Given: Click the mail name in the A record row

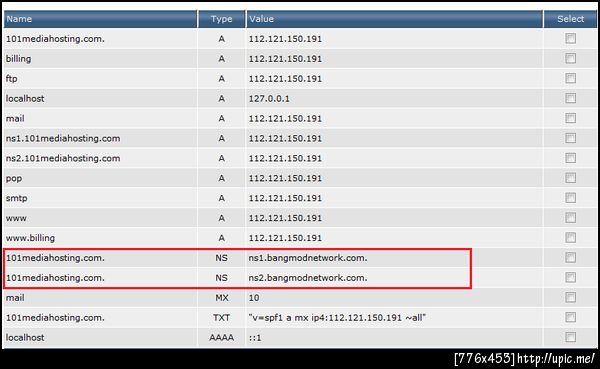Looking at the screenshot, I should click(15, 119).
